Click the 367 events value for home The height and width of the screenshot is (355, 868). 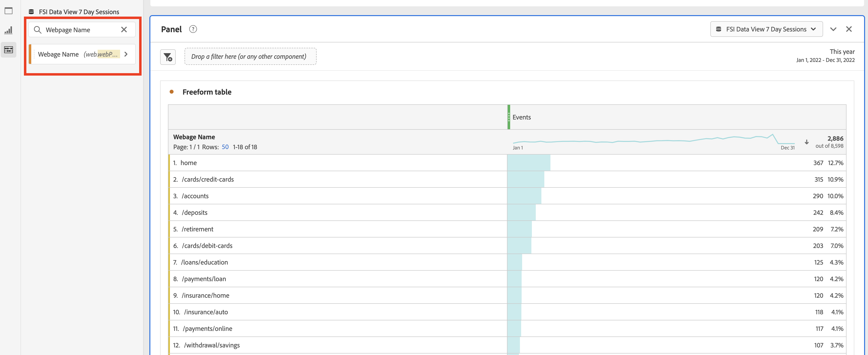pyautogui.click(x=818, y=163)
